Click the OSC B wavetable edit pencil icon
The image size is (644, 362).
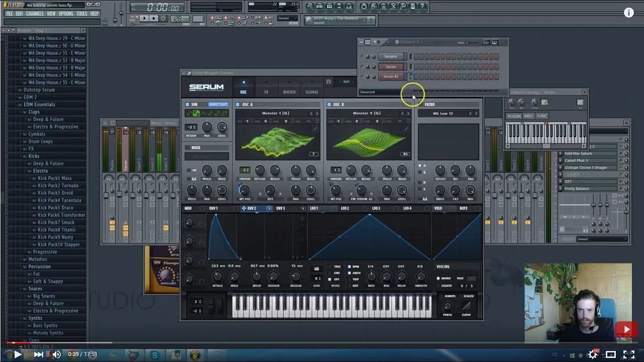pos(406,129)
